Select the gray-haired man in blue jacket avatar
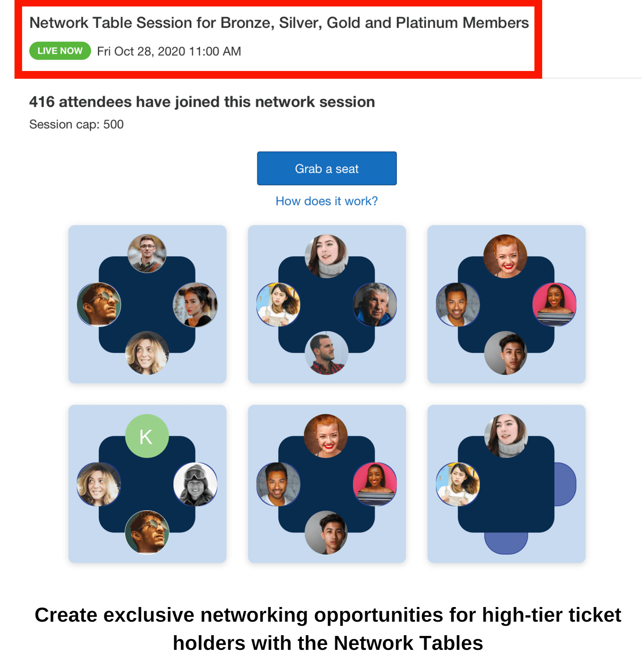The width and height of the screenshot is (644, 660). [x=374, y=304]
